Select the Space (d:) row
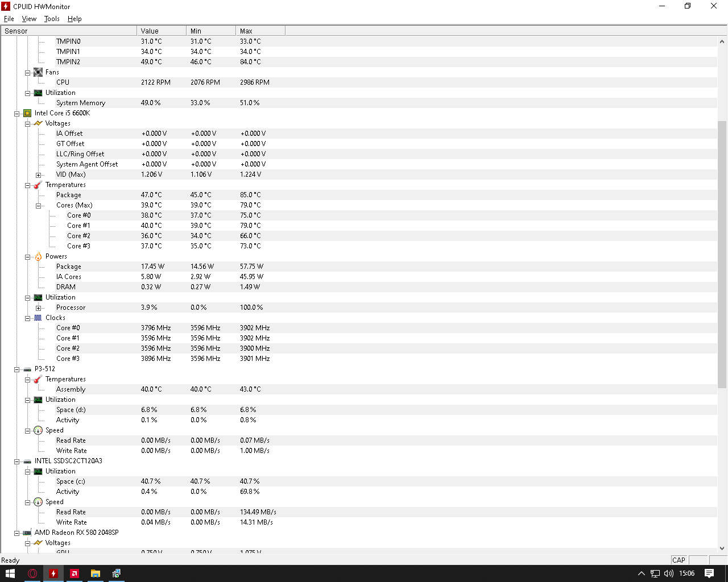728x582 pixels. [x=359, y=410]
